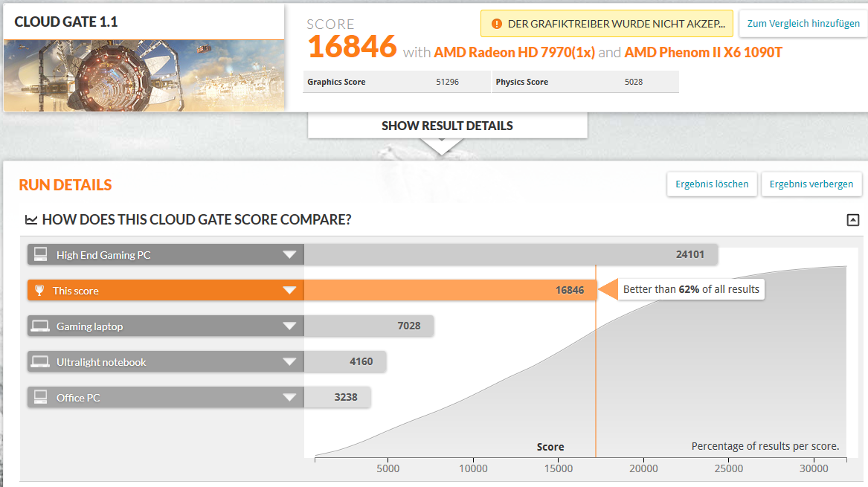This screenshot has width=868, height=487.
Task: Open the graphics driver not accepted warning
Action: [x=607, y=24]
